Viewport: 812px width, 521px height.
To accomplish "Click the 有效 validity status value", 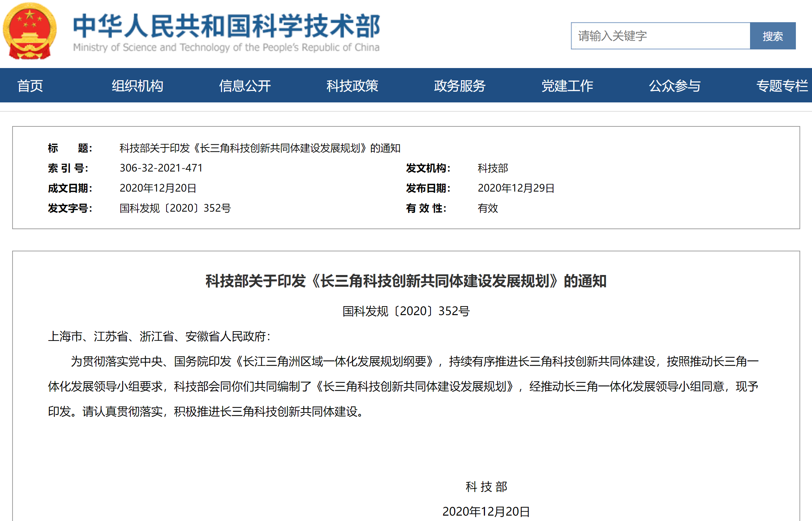I will (487, 208).
